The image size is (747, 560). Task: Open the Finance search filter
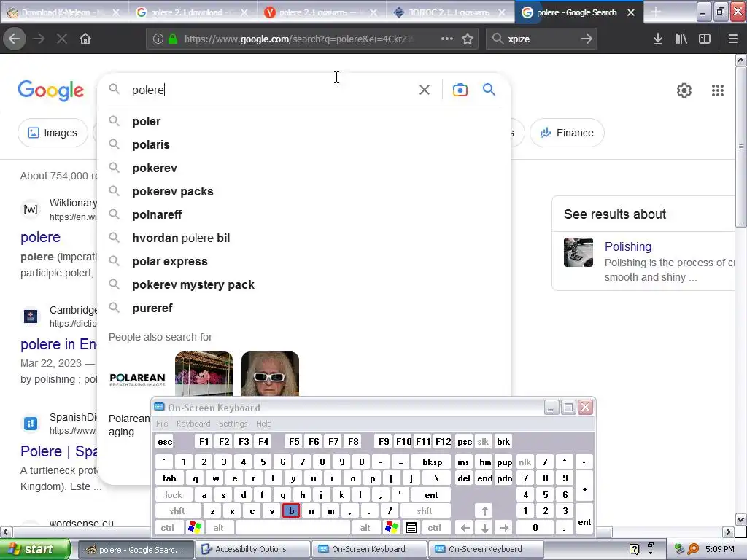click(567, 133)
